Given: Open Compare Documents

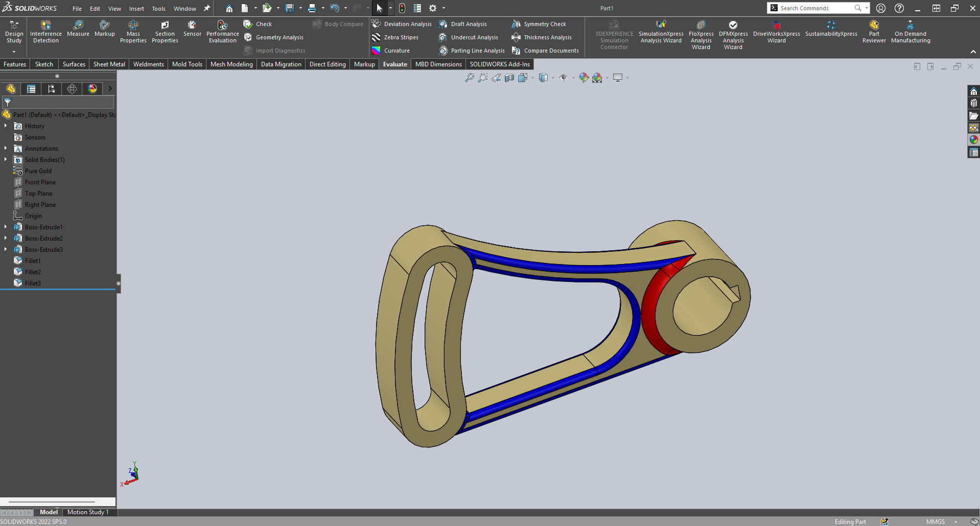Looking at the screenshot, I should coord(545,51).
